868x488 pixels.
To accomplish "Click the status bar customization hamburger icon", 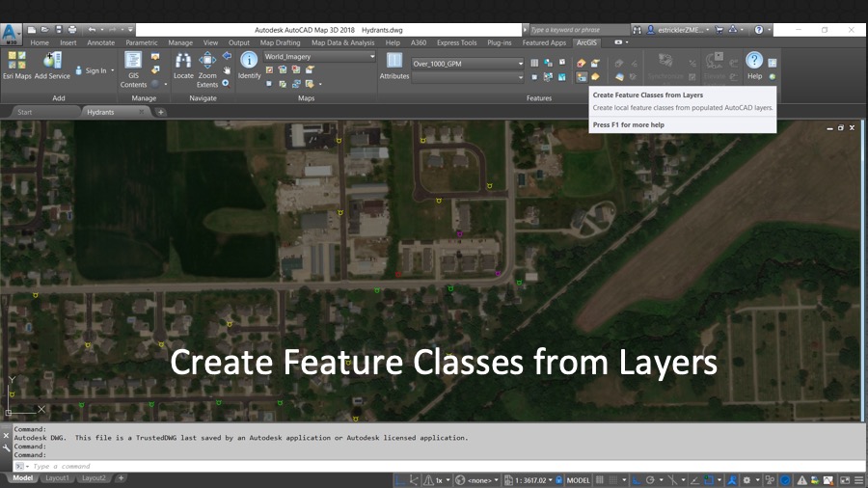I will [x=858, y=480].
